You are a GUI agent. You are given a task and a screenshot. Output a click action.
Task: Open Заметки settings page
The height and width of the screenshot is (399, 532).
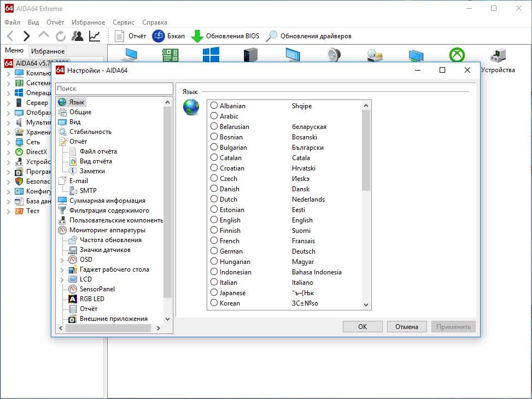click(x=92, y=171)
